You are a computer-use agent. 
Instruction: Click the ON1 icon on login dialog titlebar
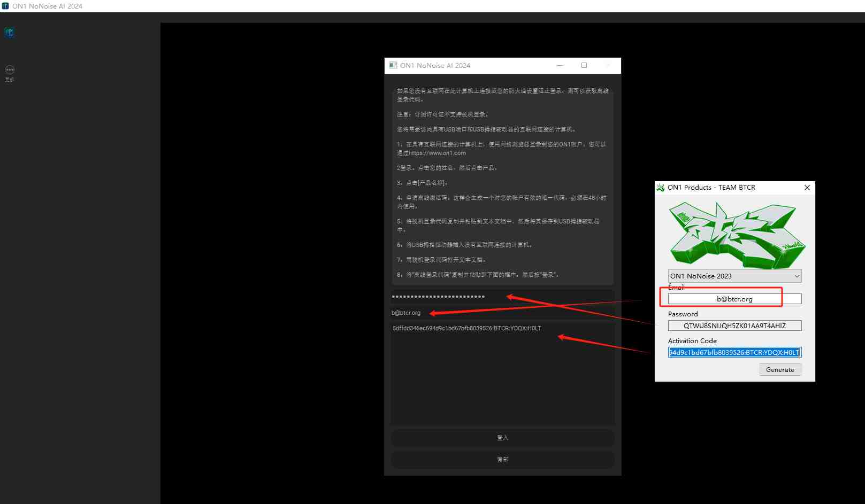click(393, 65)
